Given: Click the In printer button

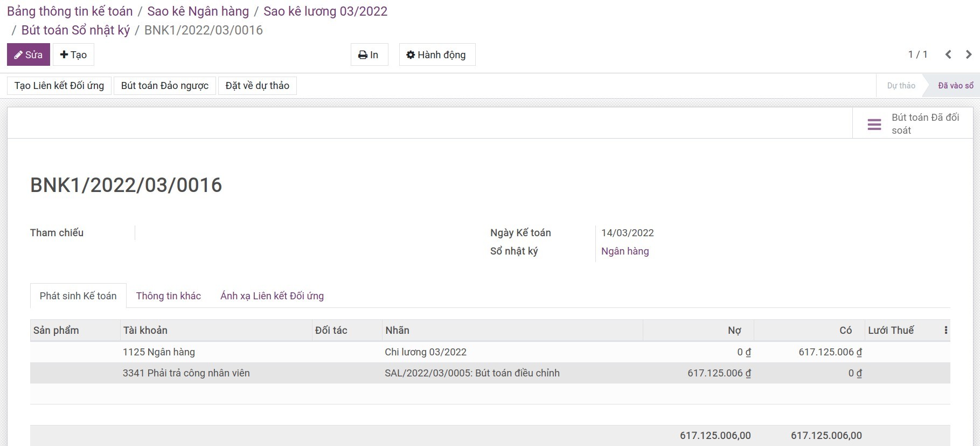Looking at the screenshot, I should pos(369,54).
